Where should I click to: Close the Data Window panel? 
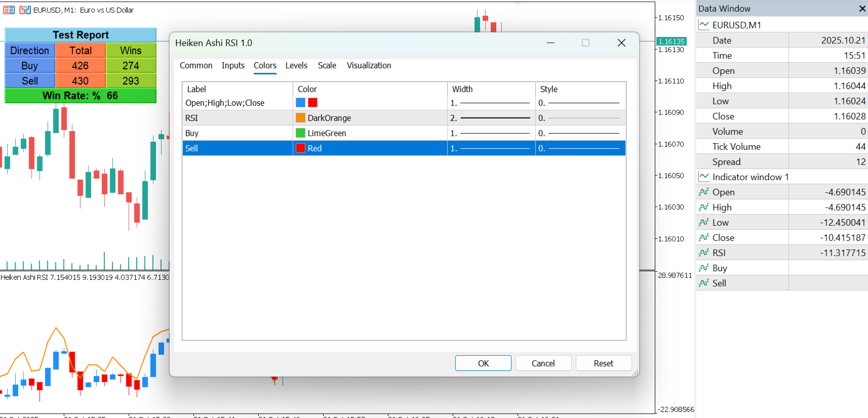coord(862,9)
